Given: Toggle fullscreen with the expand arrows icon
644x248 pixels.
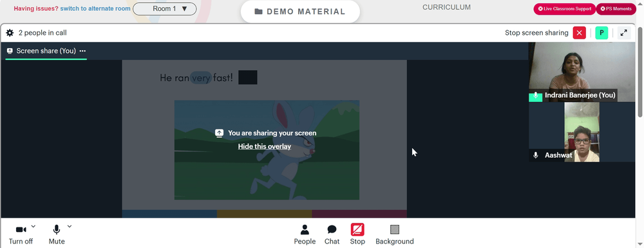Looking at the screenshot, I should tap(624, 33).
